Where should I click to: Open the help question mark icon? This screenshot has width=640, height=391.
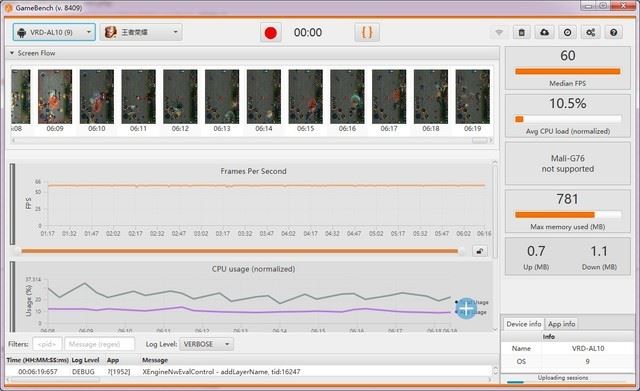click(x=613, y=33)
